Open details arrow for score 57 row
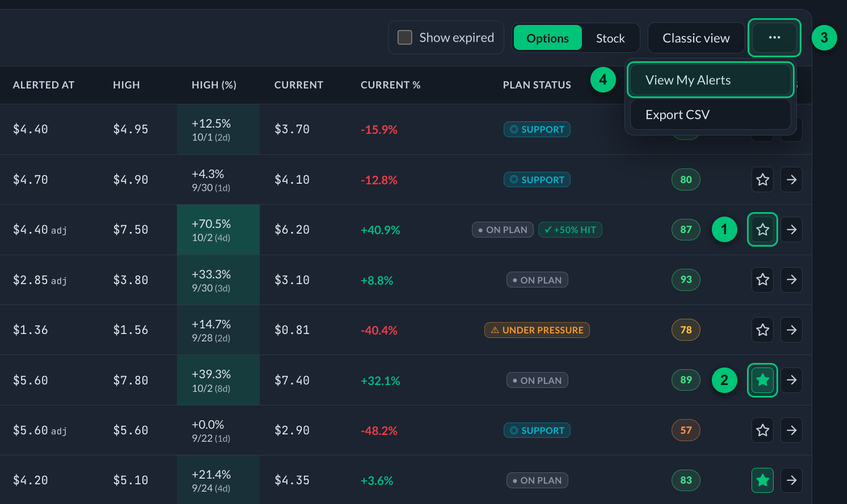This screenshot has width=847, height=504. 791,430
